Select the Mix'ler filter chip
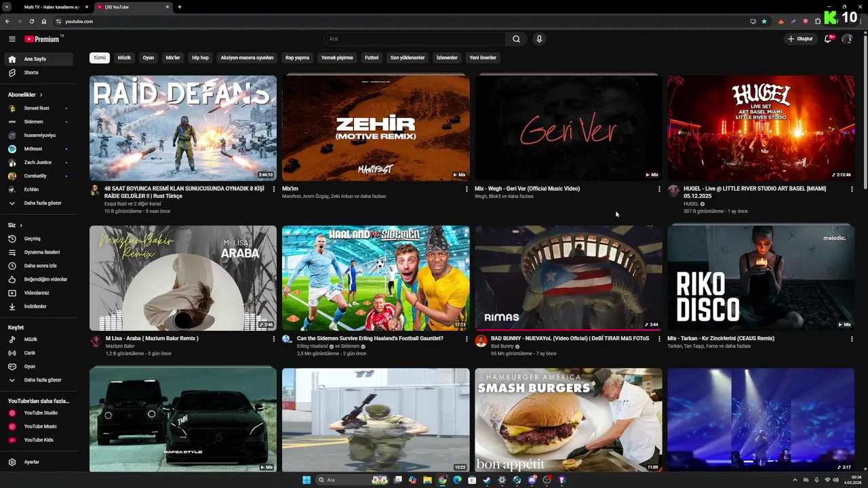 [173, 58]
